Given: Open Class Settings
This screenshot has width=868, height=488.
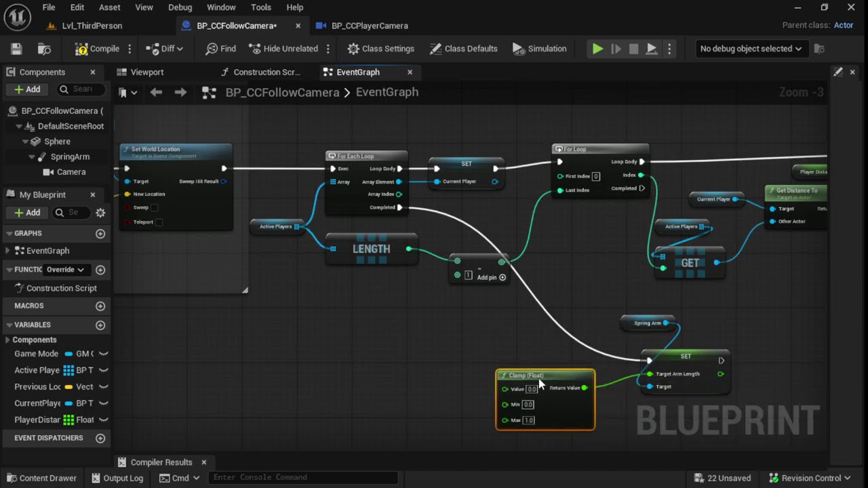Looking at the screenshot, I should (x=380, y=49).
